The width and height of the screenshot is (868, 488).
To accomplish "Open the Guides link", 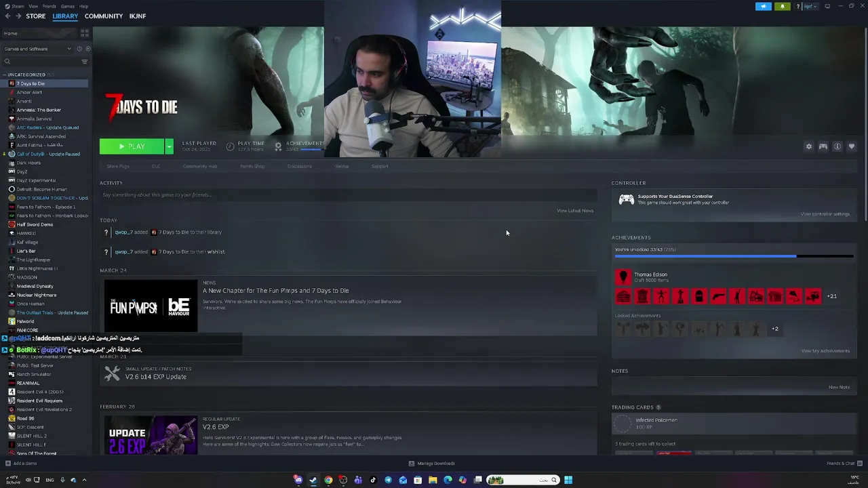I will tap(342, 166).
